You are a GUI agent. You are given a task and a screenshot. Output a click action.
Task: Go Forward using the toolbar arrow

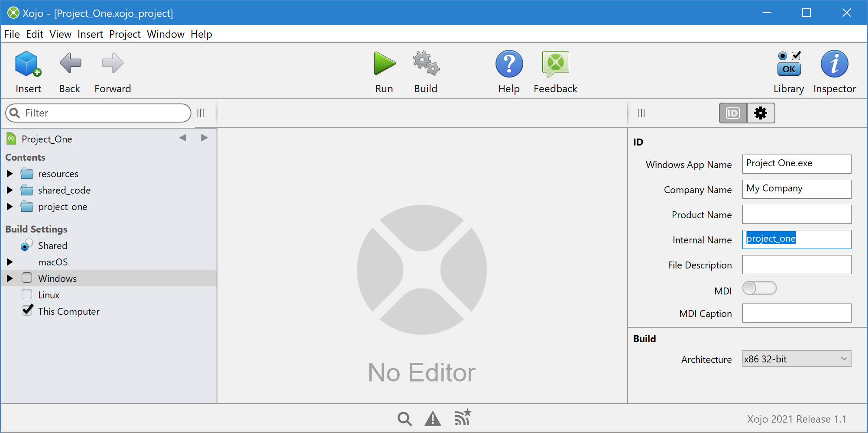pyautogui.click(x=113, y=63)
